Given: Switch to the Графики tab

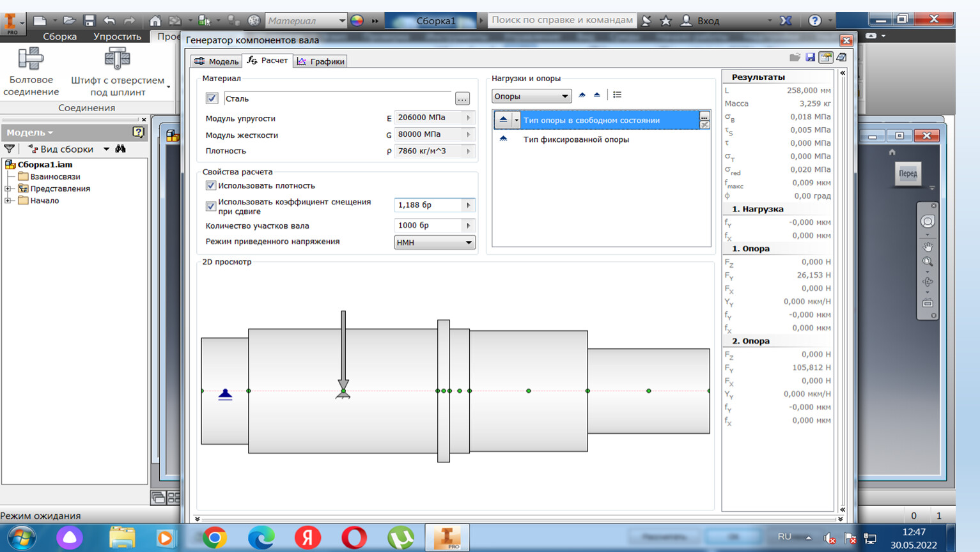Looking at the screenshot, I should 321,61.
